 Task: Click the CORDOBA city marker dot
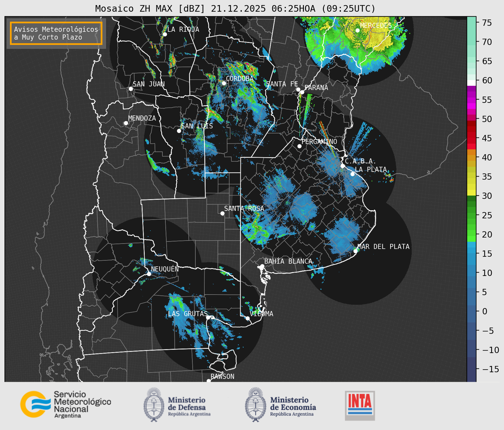click(224, 83)
